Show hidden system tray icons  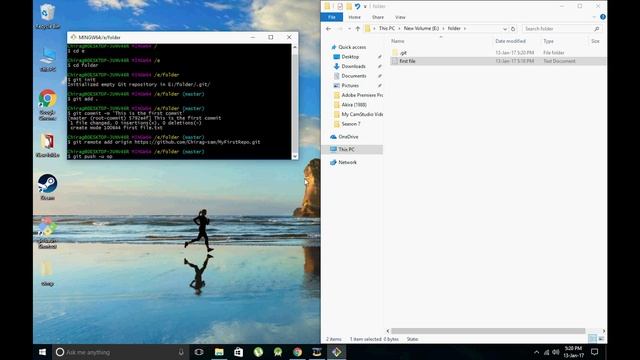pyautogui.click(x=536, y=352)
